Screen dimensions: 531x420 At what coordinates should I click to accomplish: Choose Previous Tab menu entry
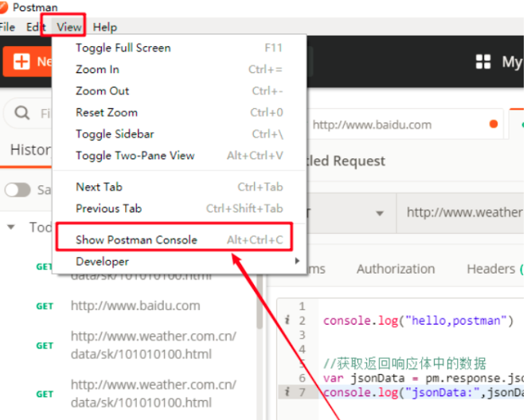[x=179, y=208]
